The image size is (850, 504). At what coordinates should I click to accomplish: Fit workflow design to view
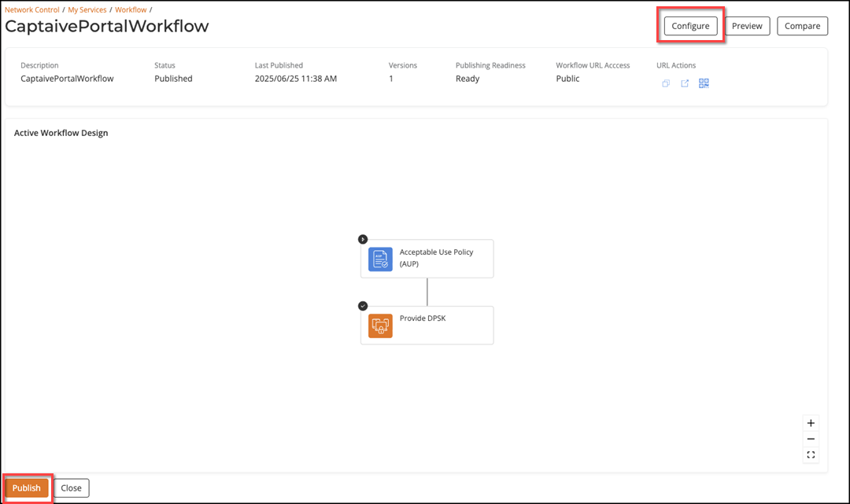pos(811,455)
